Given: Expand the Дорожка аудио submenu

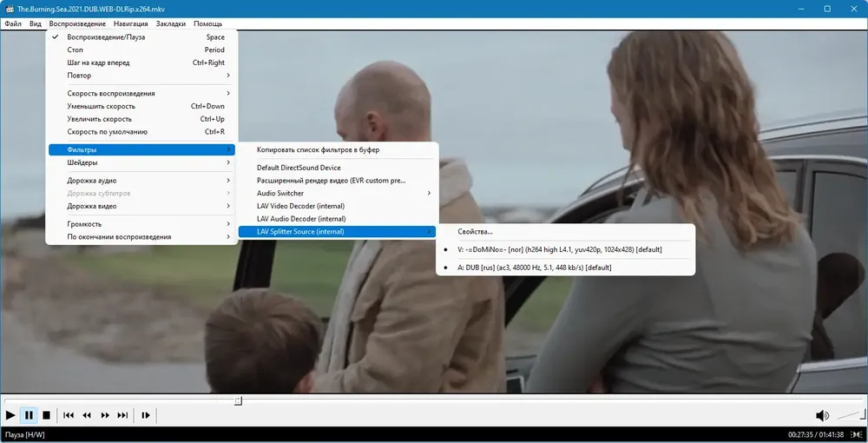Looking at the screenshot, I should (141, 181).
